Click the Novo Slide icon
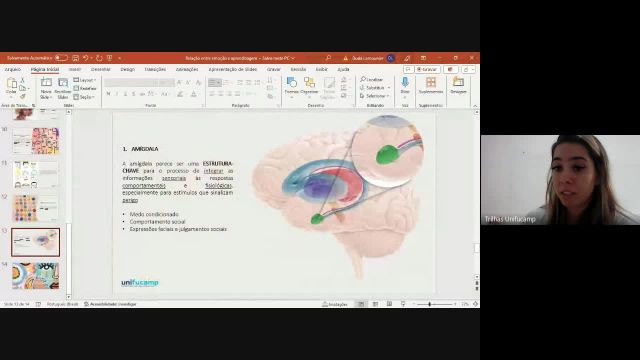This screenshot has width=640, height=360. coord(46,83)
